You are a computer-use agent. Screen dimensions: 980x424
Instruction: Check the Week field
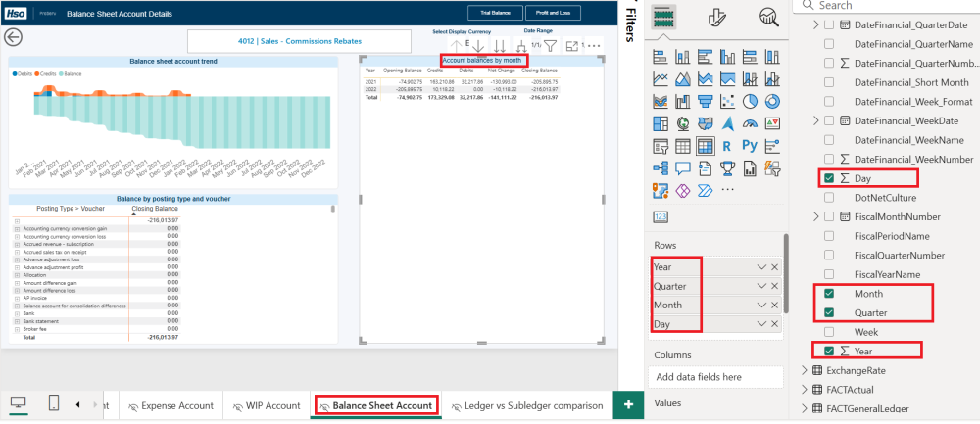click(829, 332)
